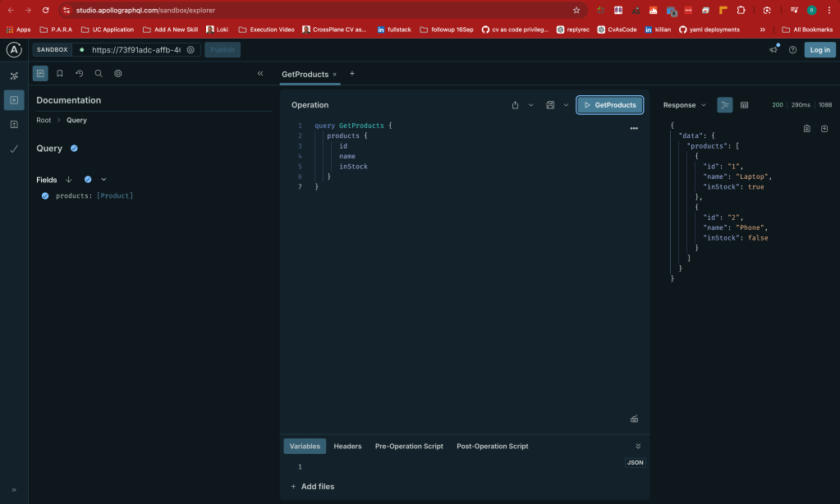Bookmark this page with the star icon
Viewport: 840px width, 504px height.
576,10
